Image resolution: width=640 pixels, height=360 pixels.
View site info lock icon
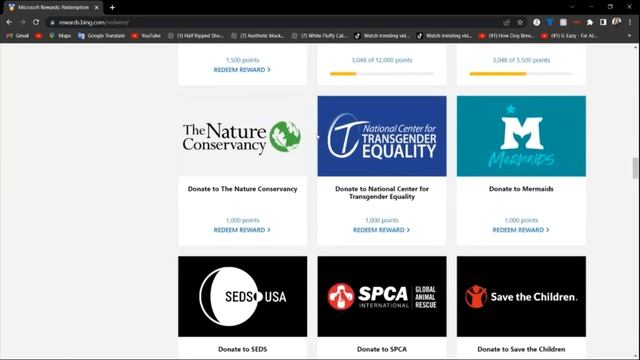(x=52, y=22)
